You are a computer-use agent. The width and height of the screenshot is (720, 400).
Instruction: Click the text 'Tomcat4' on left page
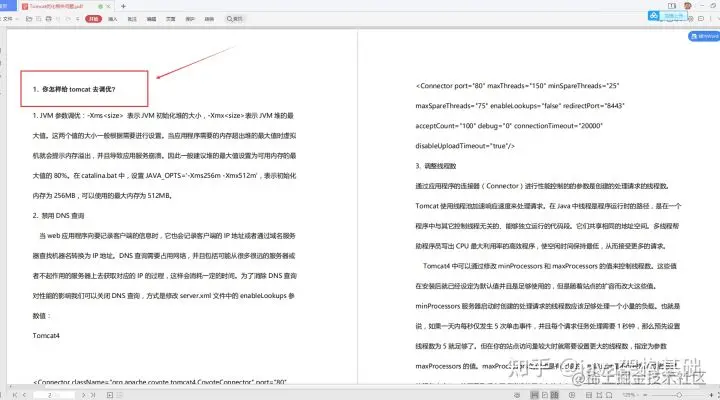pos(46,336)
